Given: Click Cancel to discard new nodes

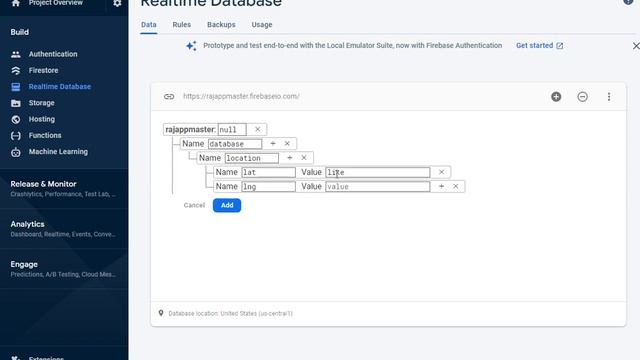Looking at the screenshot, I should (194, 205).
